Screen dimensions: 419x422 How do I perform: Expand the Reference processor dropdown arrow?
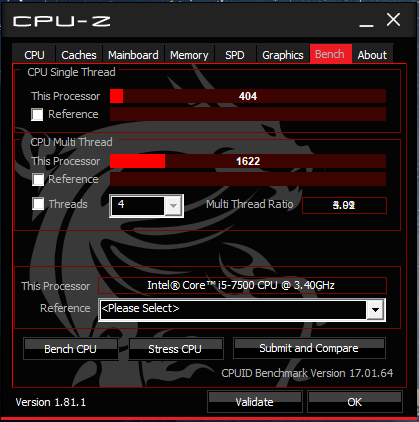(375, 310)
